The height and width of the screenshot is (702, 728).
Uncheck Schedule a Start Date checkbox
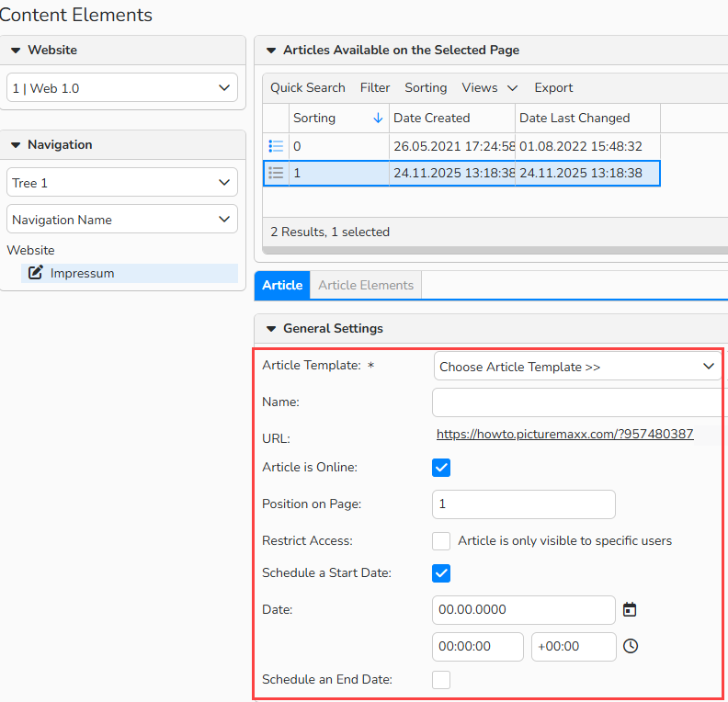click(441, 573)
